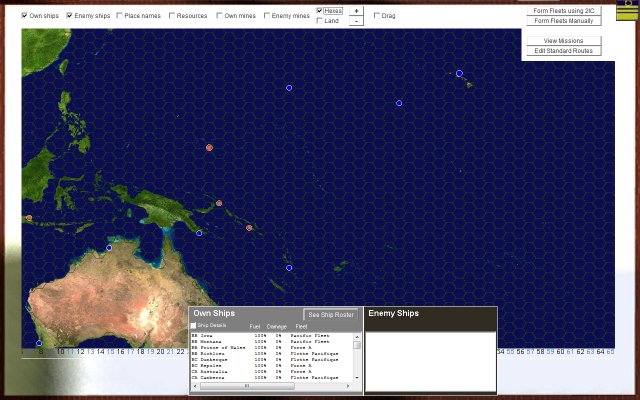Click right arrow of horizontal ship list scrollbar

tap(349, 385)
